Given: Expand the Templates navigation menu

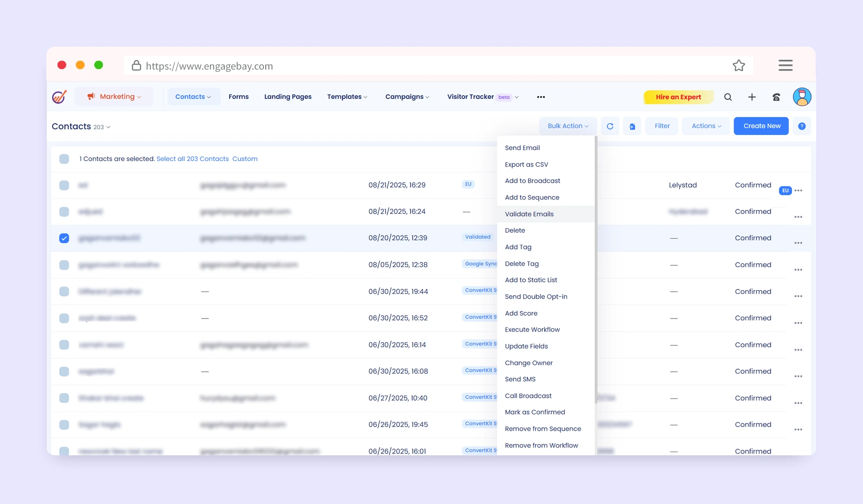Looking at the screenshot, I should [347, 96].
